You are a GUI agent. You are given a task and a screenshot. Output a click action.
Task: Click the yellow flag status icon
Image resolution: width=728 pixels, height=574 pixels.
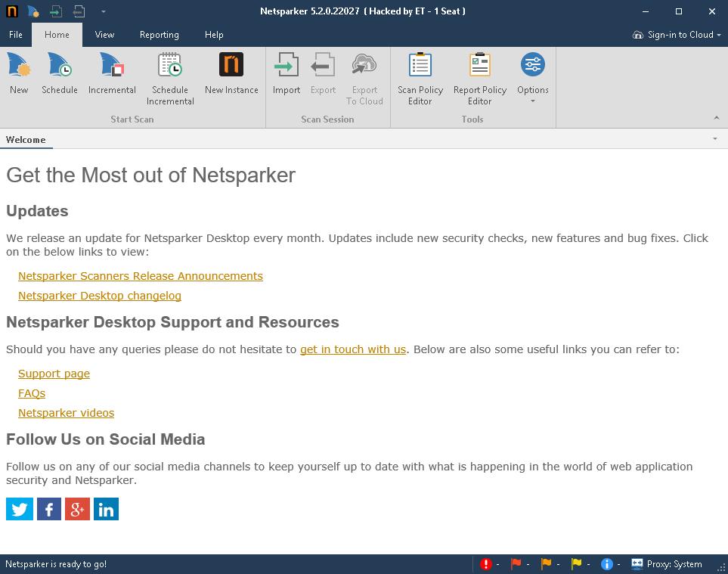576,563
